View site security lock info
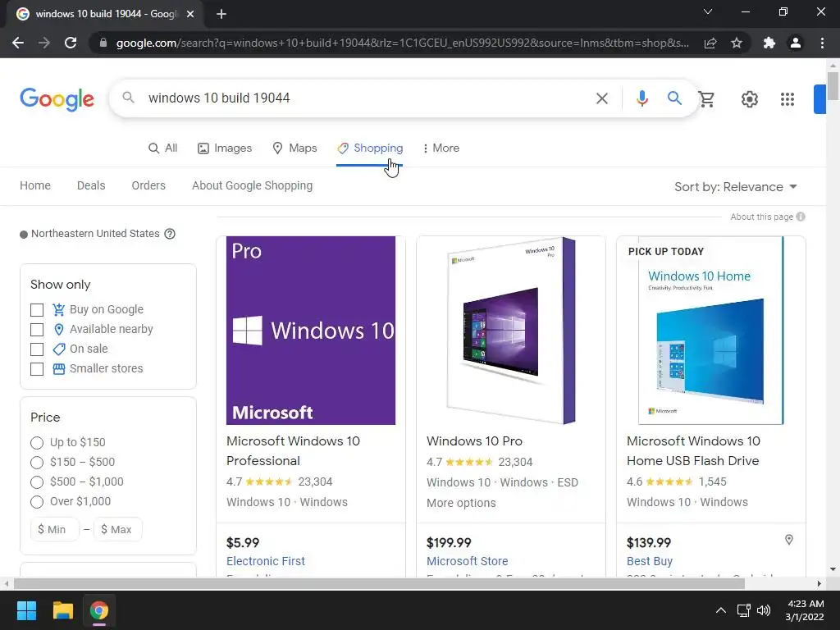 [x=103, y=43]
